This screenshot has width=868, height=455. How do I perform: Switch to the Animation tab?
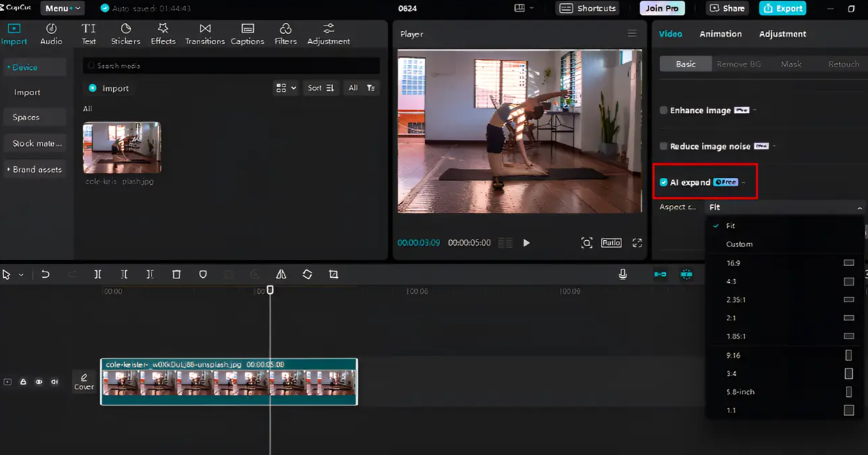720,34
